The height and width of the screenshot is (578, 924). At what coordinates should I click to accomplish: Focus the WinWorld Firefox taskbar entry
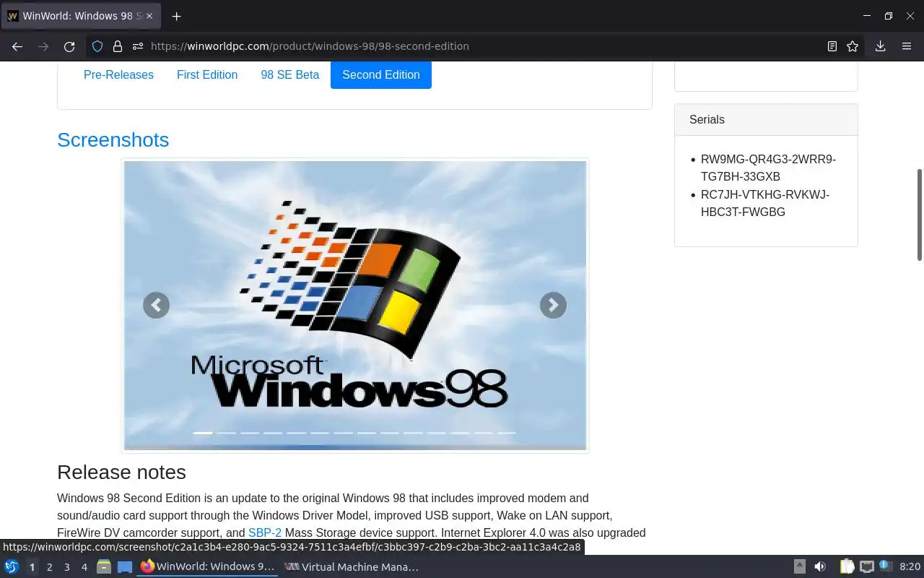coord(207,566)
